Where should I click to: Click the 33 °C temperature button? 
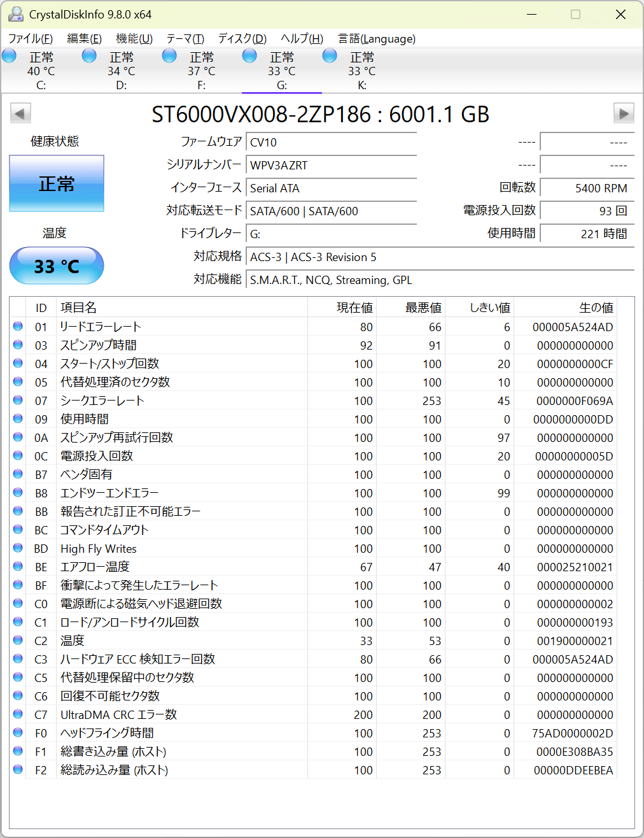coord(57,266)
